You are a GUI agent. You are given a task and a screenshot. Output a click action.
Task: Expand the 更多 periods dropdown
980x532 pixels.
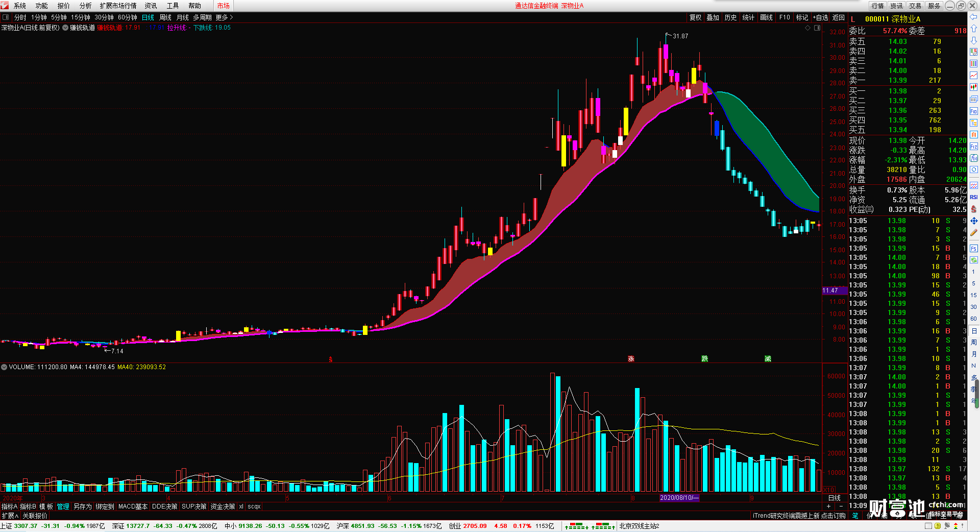click(224, 17)
